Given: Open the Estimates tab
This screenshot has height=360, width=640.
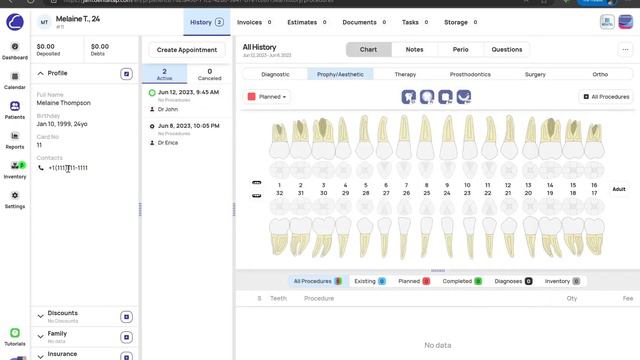Looking at the screenshot, I should coord(307,22).
